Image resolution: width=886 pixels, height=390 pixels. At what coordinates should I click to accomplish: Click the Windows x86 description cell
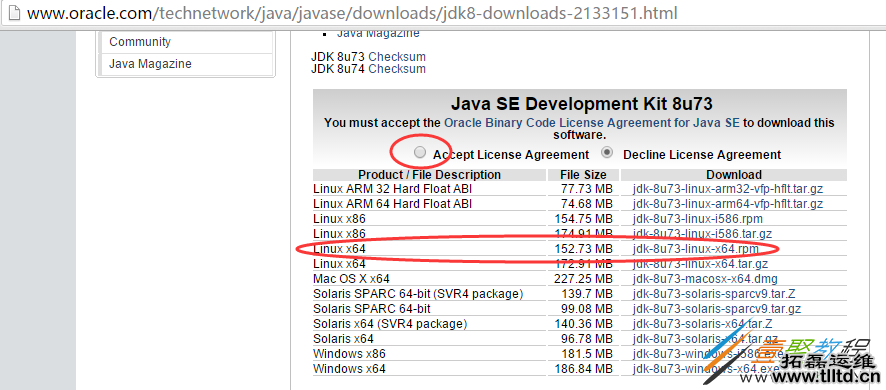coord(349,354)
